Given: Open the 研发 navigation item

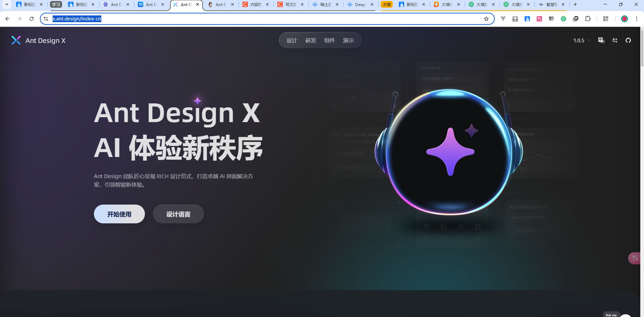Looking at the screenshot, I should pyautogui.click(x=311, y=40).
